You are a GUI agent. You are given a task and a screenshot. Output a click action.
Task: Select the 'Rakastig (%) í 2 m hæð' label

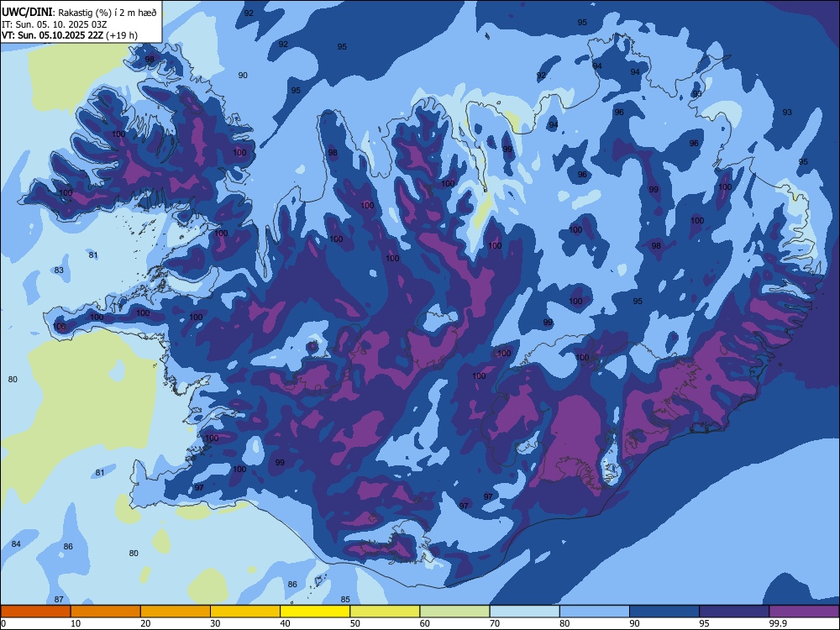click(108, 13)
